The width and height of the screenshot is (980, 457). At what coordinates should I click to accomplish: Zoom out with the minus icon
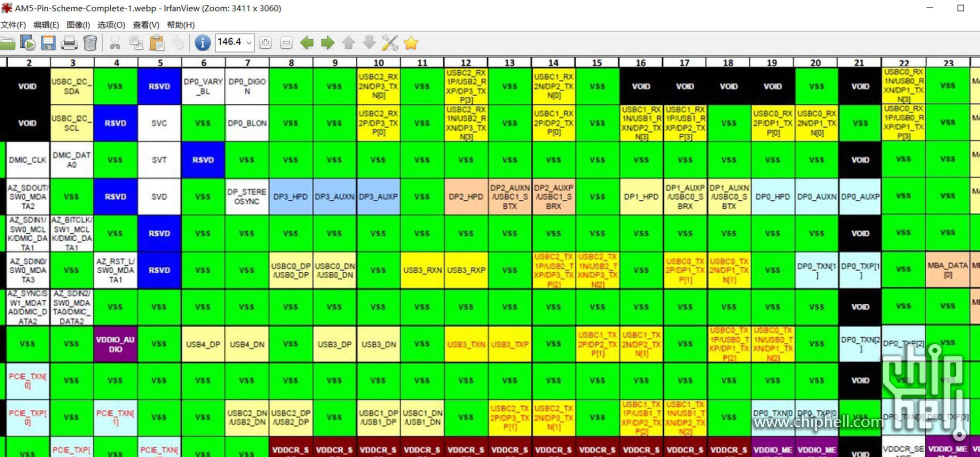point(286,43)
